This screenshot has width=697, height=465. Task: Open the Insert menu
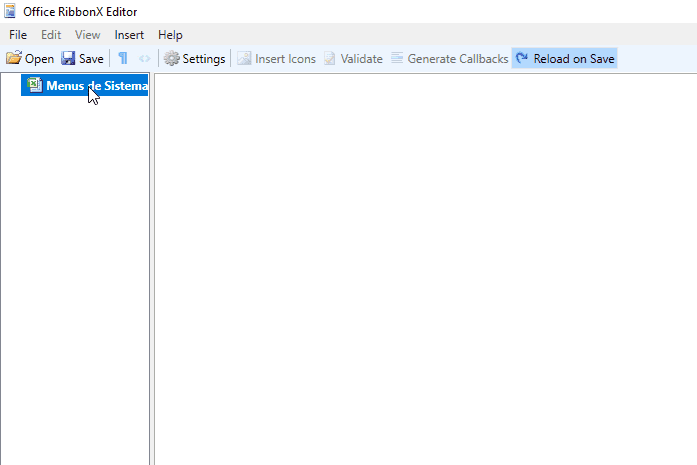tap(129, 35)
